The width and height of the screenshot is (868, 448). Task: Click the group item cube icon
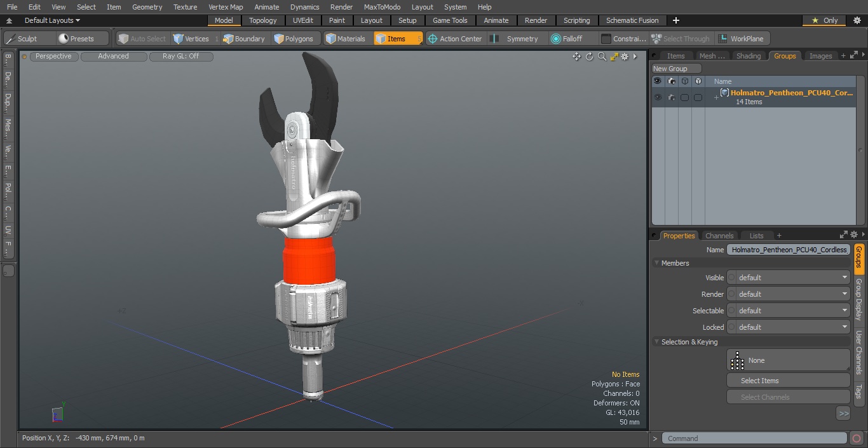click(724, 93)
